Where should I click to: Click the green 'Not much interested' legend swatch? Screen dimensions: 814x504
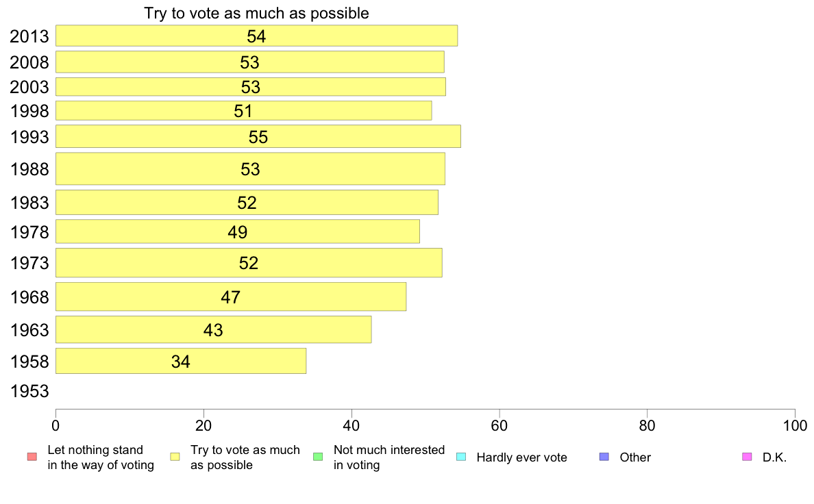tap(318, 457)
